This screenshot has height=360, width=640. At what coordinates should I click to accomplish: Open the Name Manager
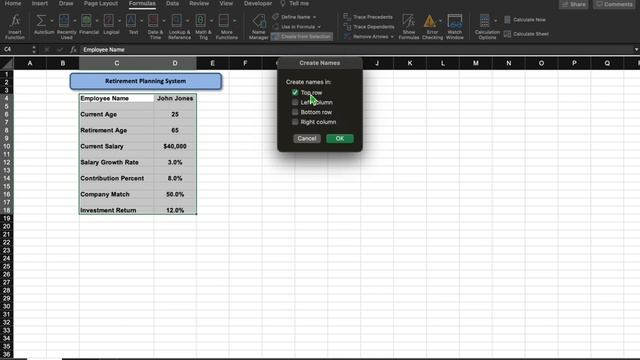click(x=258, y=27)
